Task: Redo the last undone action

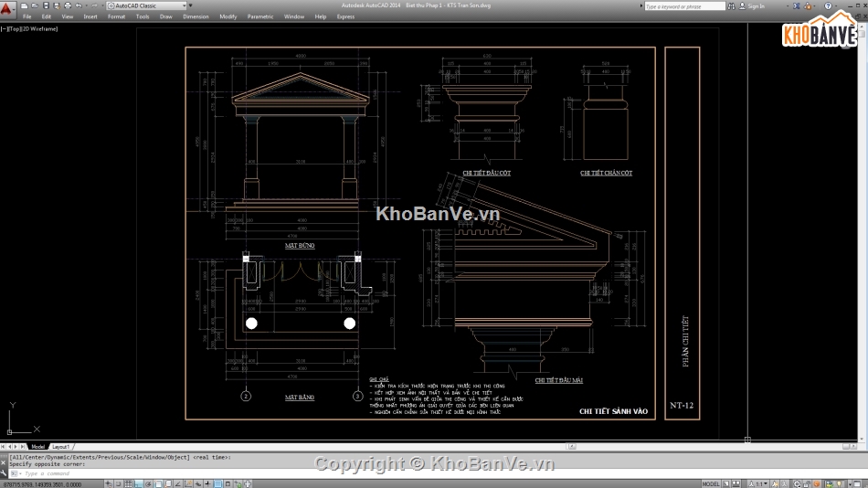Action: point(94,5)
